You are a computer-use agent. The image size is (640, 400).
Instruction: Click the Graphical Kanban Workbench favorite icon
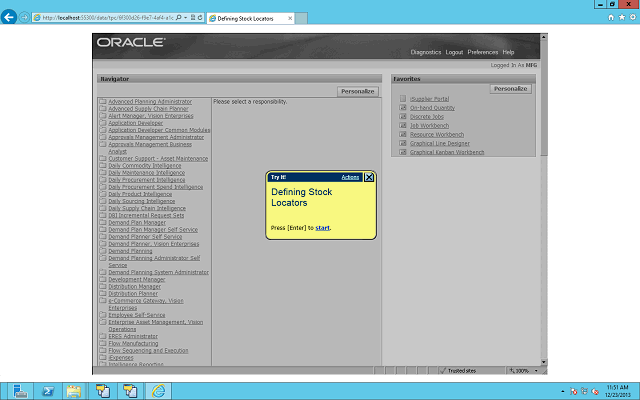[x=402, y=152]
